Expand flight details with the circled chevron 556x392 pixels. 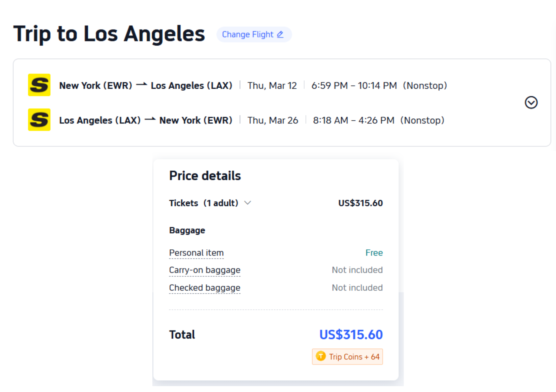pyautogui.click(x=531, y=103)
